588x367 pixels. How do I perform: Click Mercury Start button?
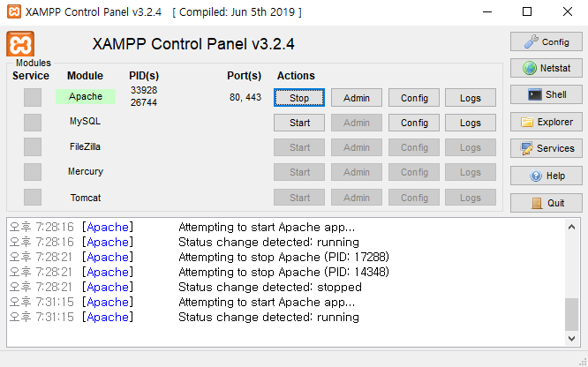pos(299,172)
